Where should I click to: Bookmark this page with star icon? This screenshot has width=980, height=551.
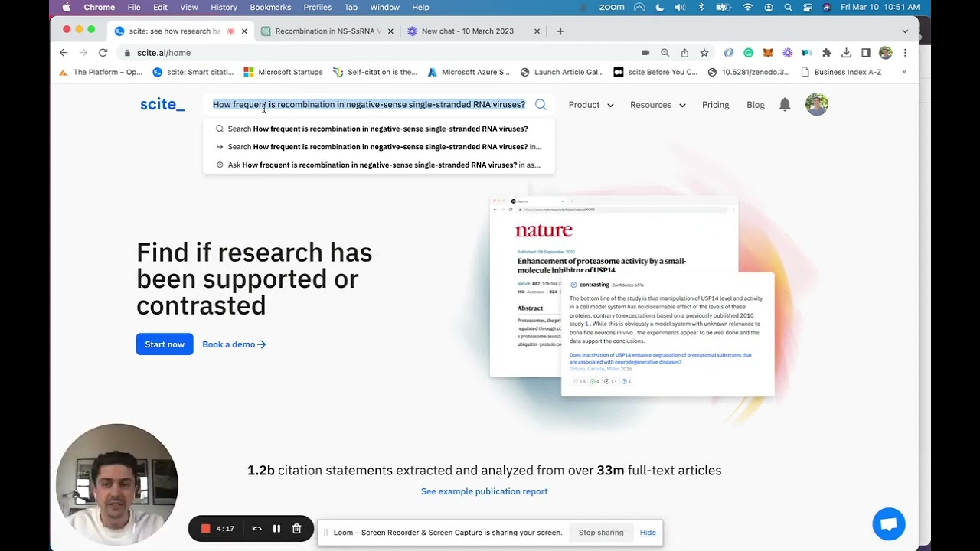pyautogui.click(x=704, y=53)
